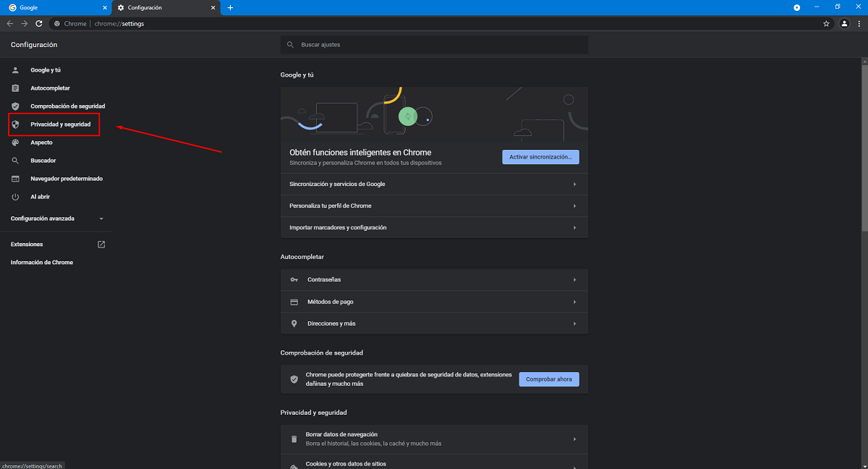Click the shield-check icon for Comprobación de seguridad
The image size is (868, 469).
tap(15, 106)
